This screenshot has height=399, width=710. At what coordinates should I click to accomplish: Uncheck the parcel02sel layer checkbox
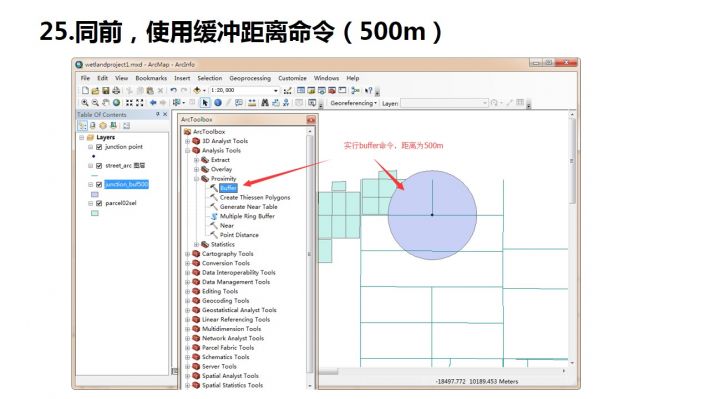(99, 203)
